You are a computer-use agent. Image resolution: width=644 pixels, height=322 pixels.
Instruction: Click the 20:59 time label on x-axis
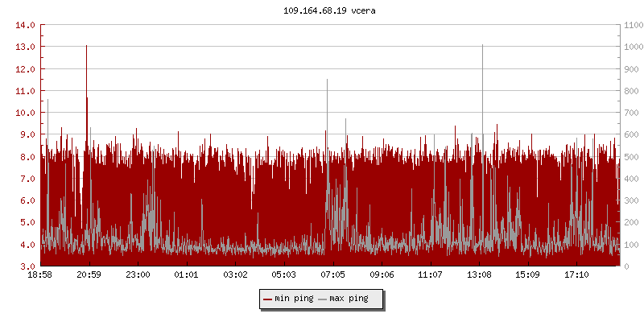(89, 275)
